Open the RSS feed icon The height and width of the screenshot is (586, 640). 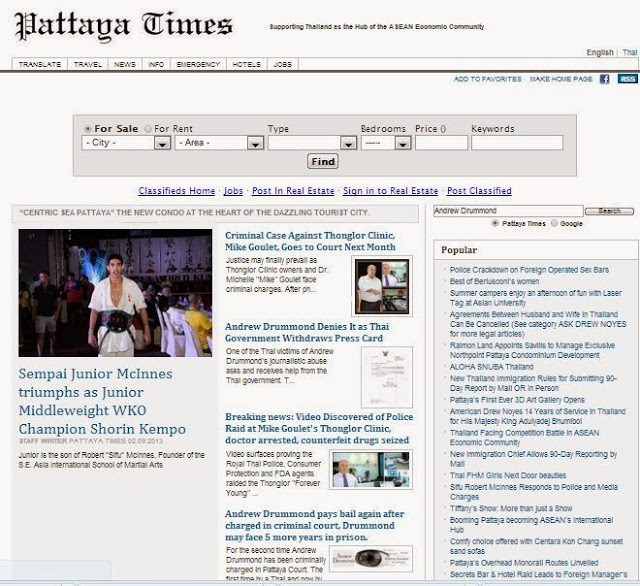(x=627, y=79)
